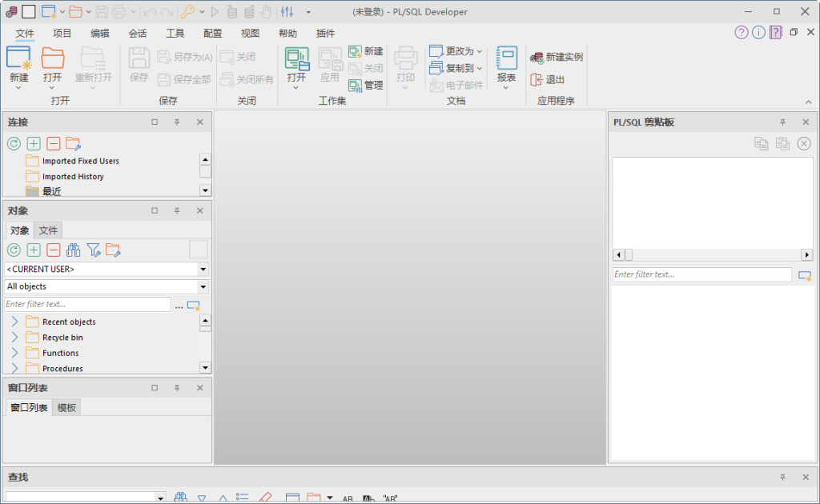Pin the 查找 panel
Image resolution: width=820 pixels, height=504 pixels.
pos(782,477)
